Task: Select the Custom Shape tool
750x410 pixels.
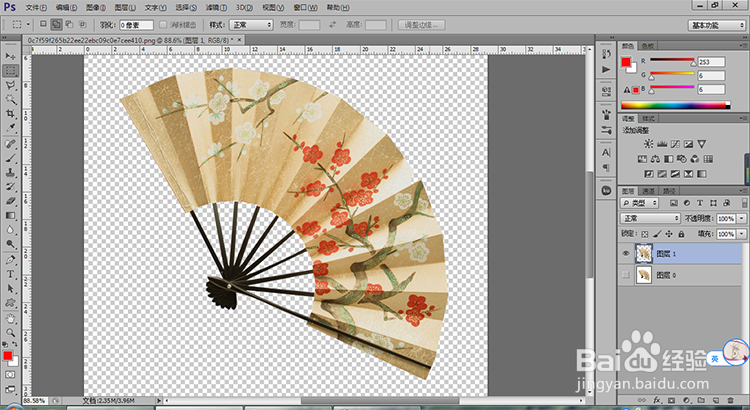Action: point(11,303)
